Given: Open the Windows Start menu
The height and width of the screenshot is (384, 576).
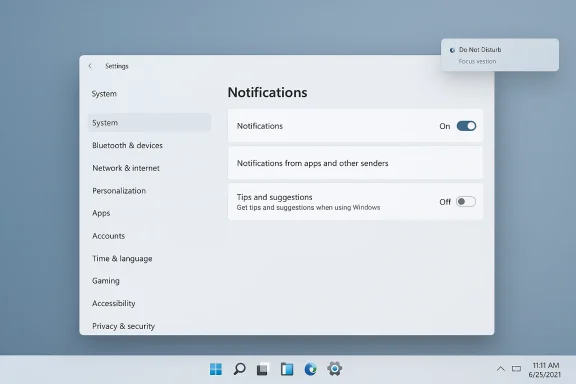Looking at the screenshot, I should (x=216, y=369).
